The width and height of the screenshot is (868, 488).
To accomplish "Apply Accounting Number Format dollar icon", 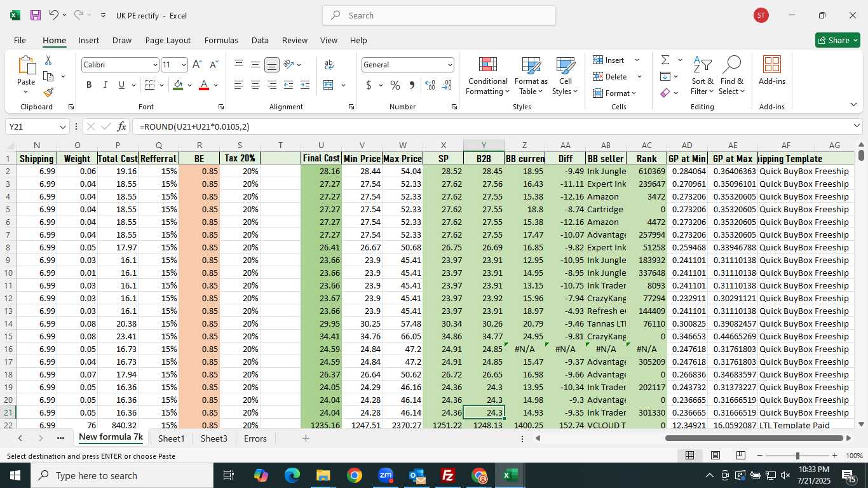I will (x=369, y=85).
